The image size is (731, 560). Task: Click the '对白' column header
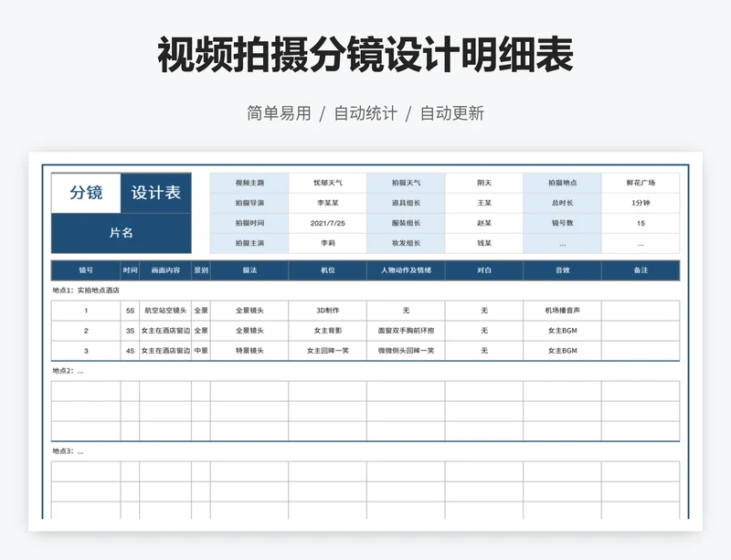point(484,270)
